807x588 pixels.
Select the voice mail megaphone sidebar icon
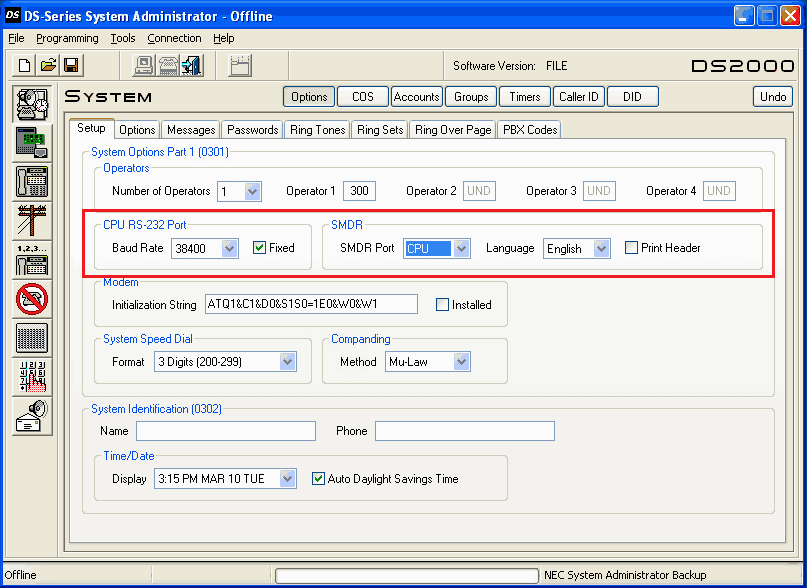tap(32, 416)
